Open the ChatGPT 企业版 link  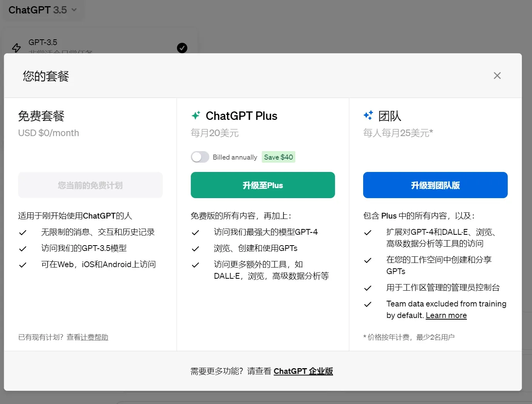[x=303, y=371]
